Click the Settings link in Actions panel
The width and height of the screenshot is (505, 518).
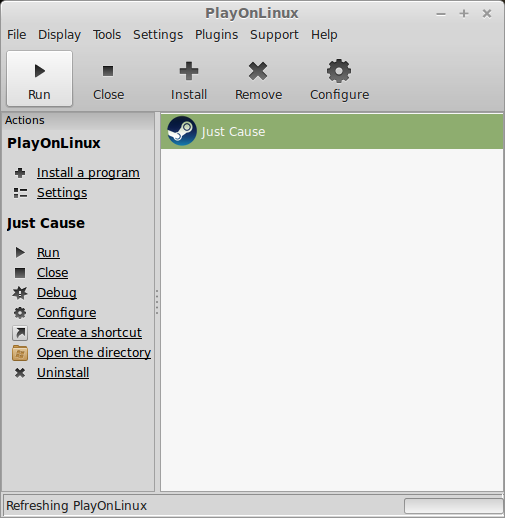tap(62, 193)
